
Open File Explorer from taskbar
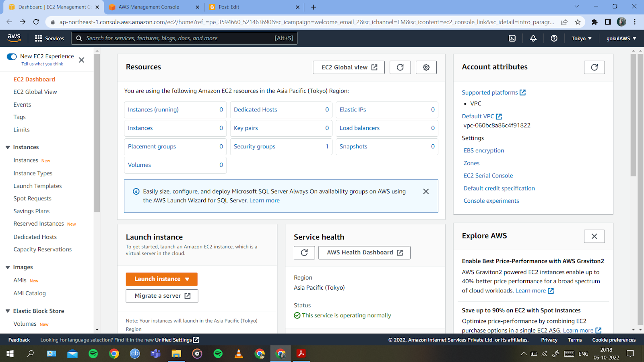pos(176,354)
